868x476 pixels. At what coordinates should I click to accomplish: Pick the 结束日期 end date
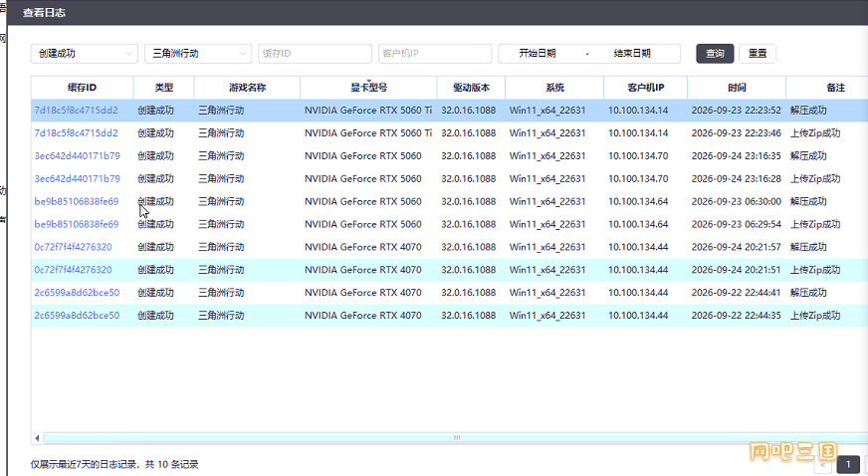tap(632, 54)
